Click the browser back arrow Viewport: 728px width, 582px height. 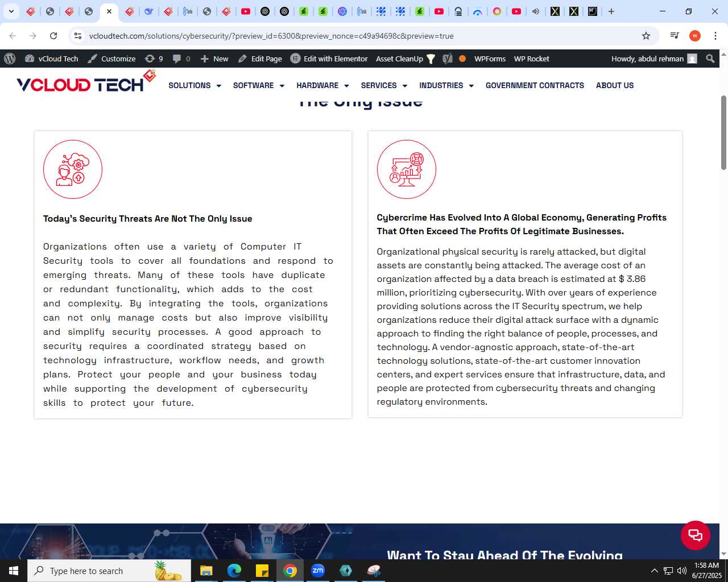click(x=13, y=36)
